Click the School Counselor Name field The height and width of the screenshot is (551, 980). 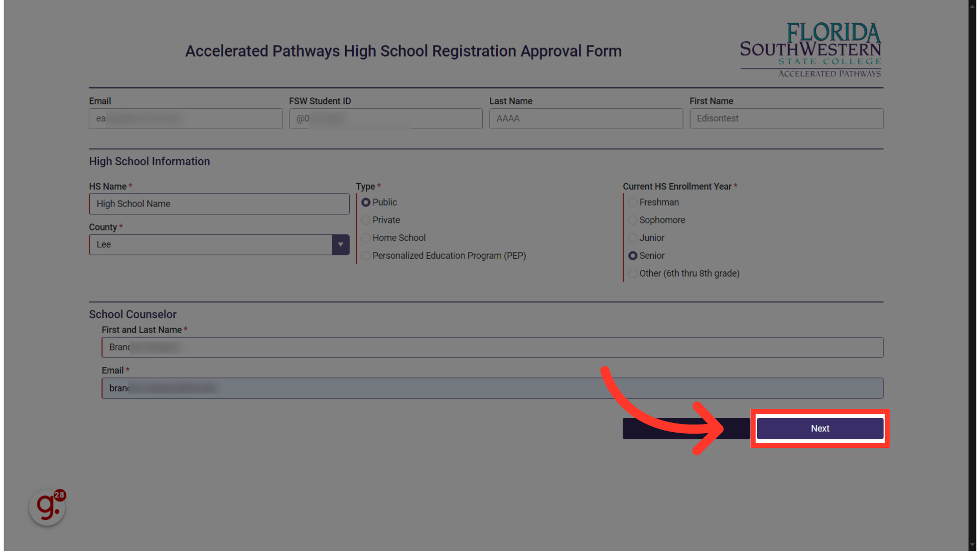click(x=492, y=347)
